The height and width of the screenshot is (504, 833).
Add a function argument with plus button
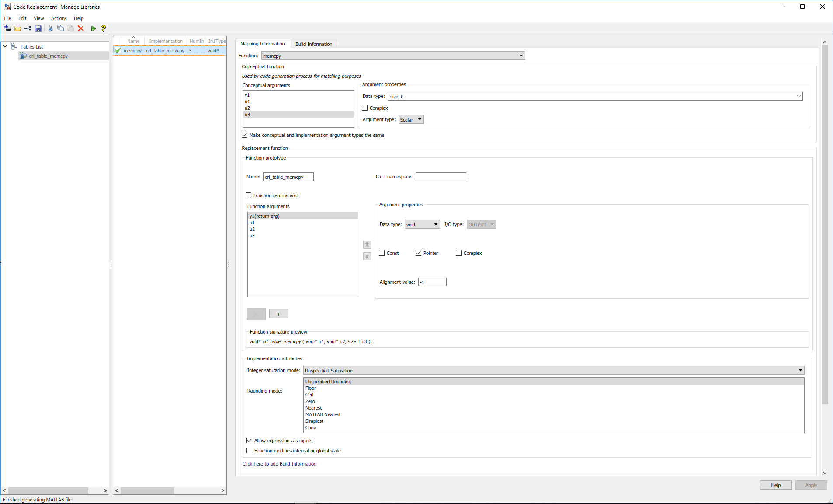point(278,314)
